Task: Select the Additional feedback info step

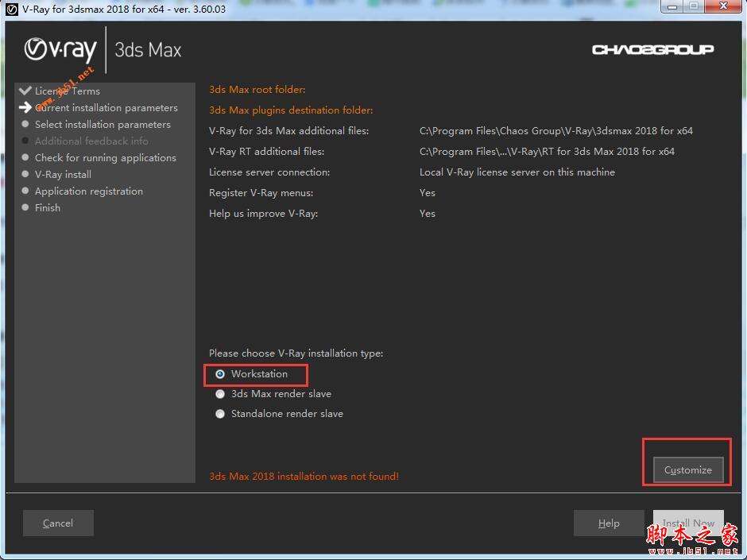Action: [x=91, y=141]
